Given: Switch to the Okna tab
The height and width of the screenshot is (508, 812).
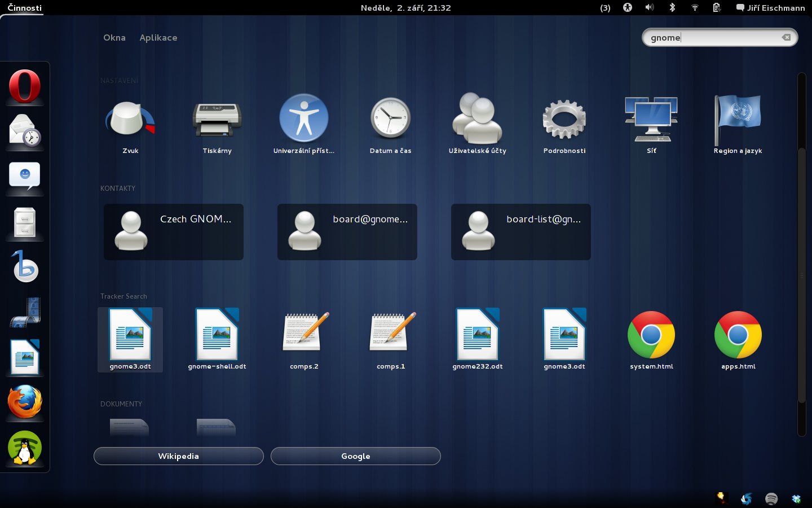Looking at the screenshot, I should (114, 38).
